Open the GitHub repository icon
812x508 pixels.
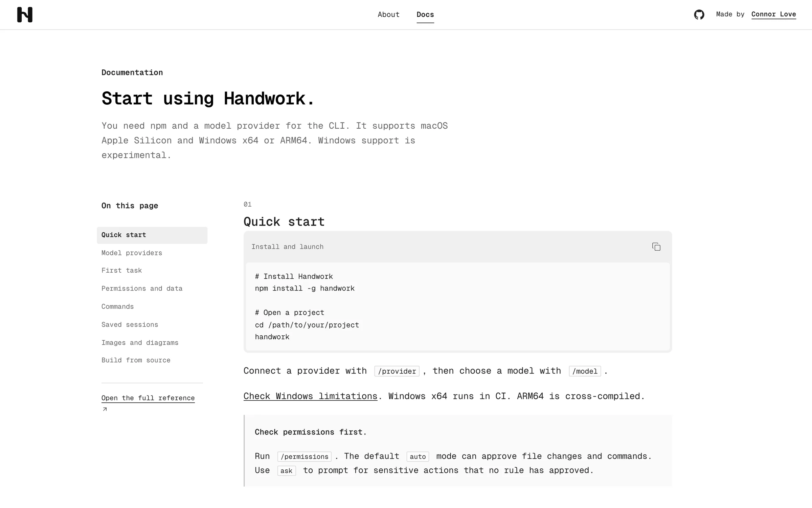point(699,15)
